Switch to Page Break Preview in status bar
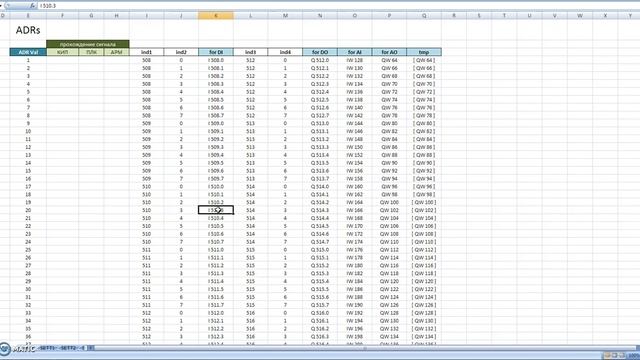Screen dimensions: 640x360 pos(622,356)
